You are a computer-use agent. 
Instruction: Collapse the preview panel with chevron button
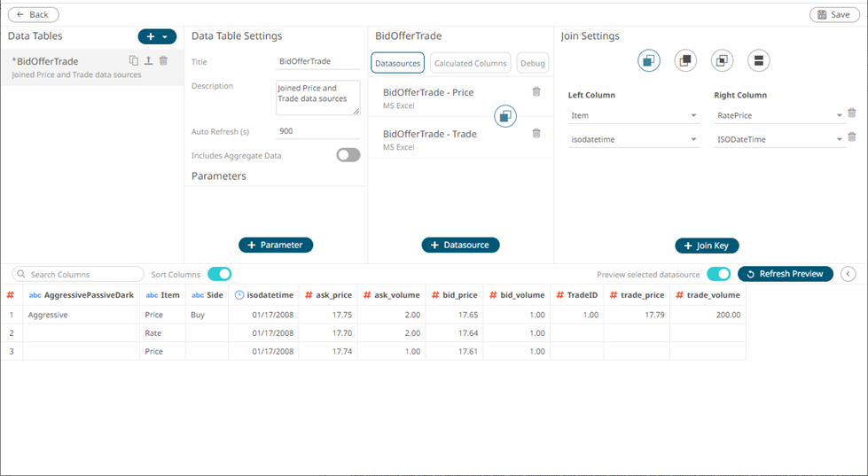point(848,274)
